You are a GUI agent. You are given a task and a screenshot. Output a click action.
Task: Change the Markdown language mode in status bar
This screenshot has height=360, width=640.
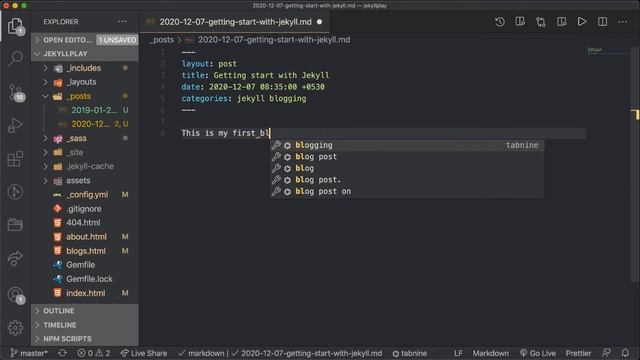[491, 353]
